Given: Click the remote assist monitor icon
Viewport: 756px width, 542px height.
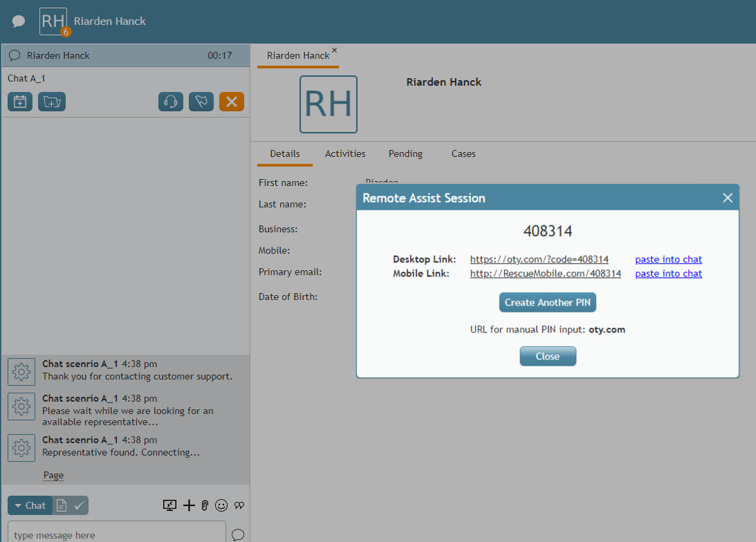Looking at the screenshot, I should [x=170, y=505].
